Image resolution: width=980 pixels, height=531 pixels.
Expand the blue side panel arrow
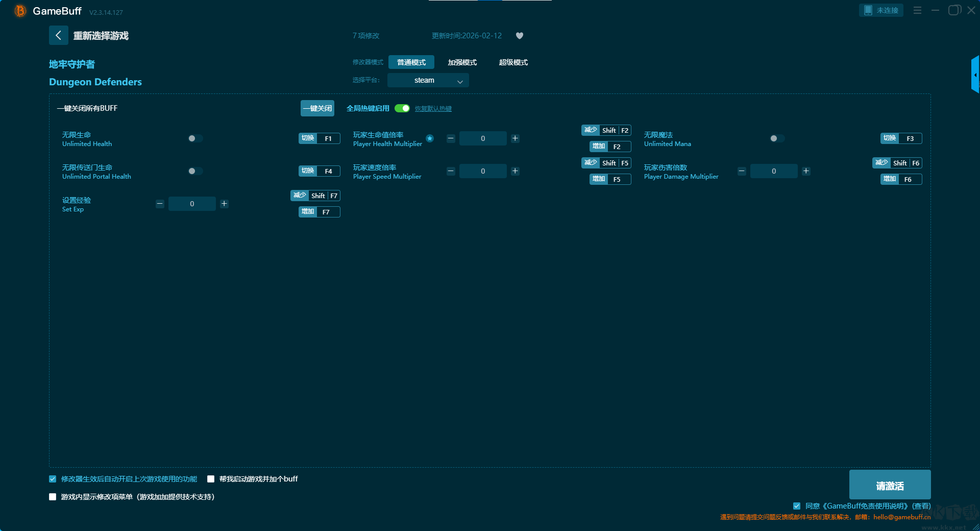[x=975, y=75]
